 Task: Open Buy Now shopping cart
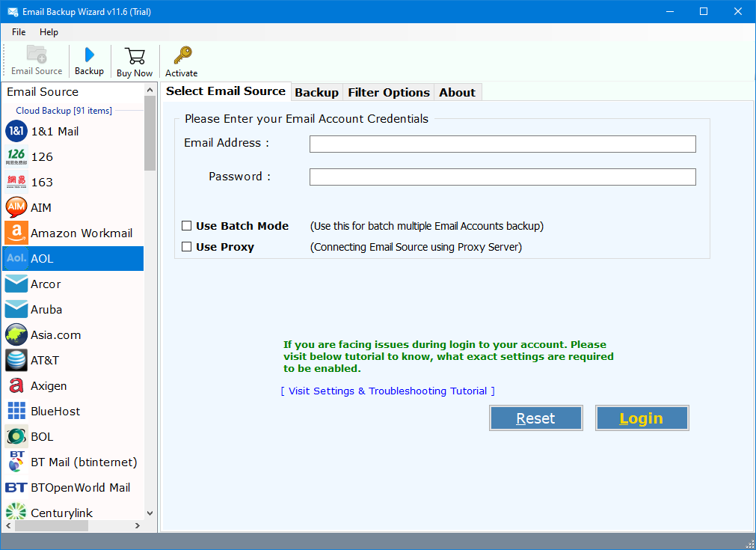(134, 60)
